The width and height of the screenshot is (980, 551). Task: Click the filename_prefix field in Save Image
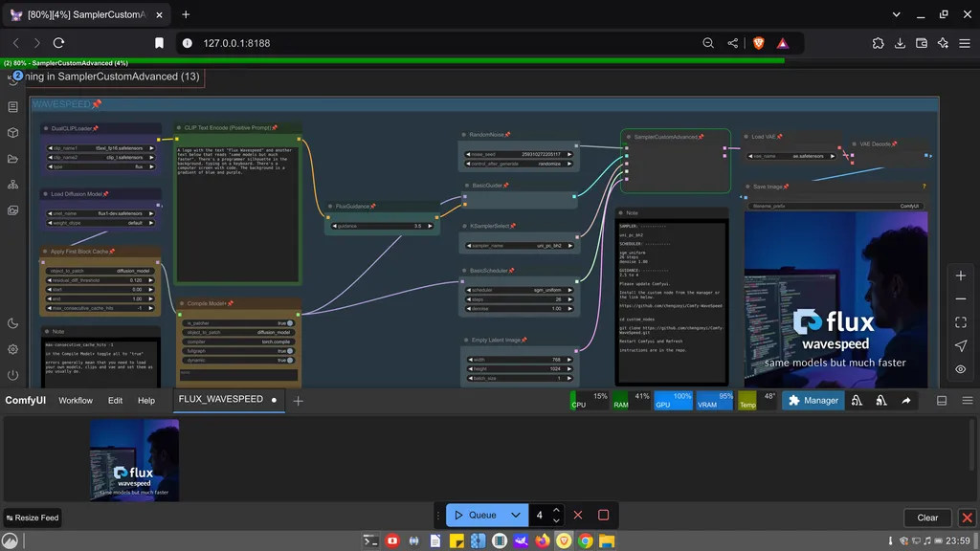tap(836, 207)
